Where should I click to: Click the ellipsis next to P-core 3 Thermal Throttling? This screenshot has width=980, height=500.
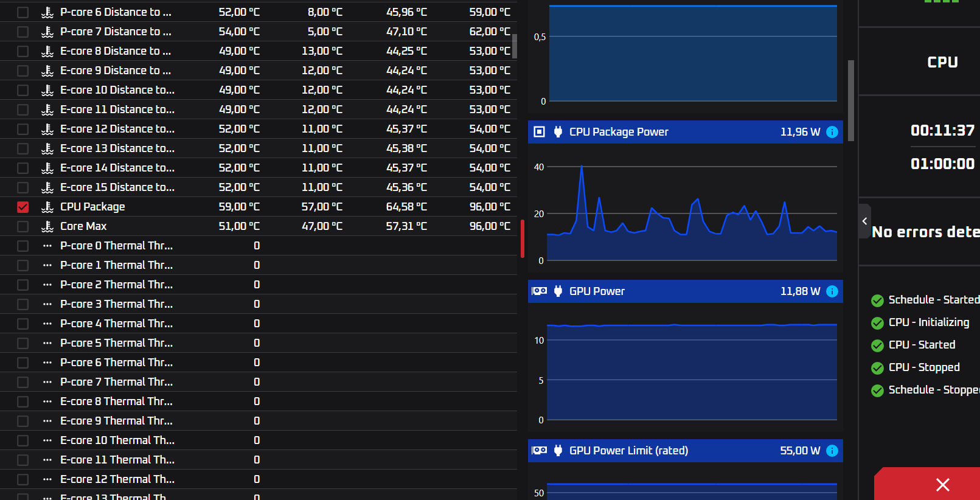(47, 304)
